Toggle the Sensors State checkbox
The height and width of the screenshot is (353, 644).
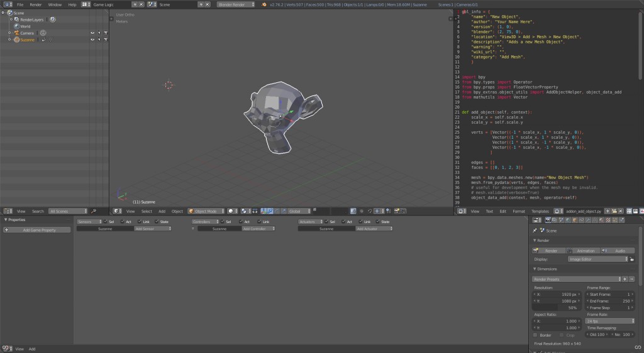tap(158, 222)
